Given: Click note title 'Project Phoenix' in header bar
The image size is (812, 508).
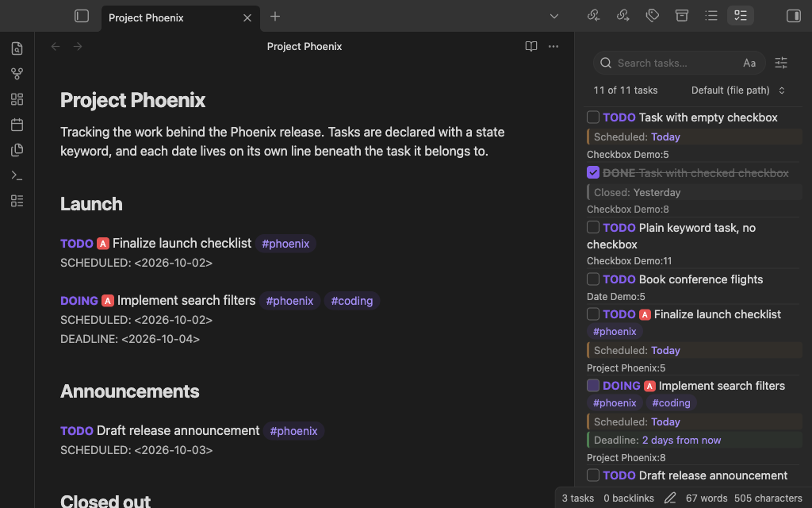Looking at the screenshot, I should tap(304, 47).
